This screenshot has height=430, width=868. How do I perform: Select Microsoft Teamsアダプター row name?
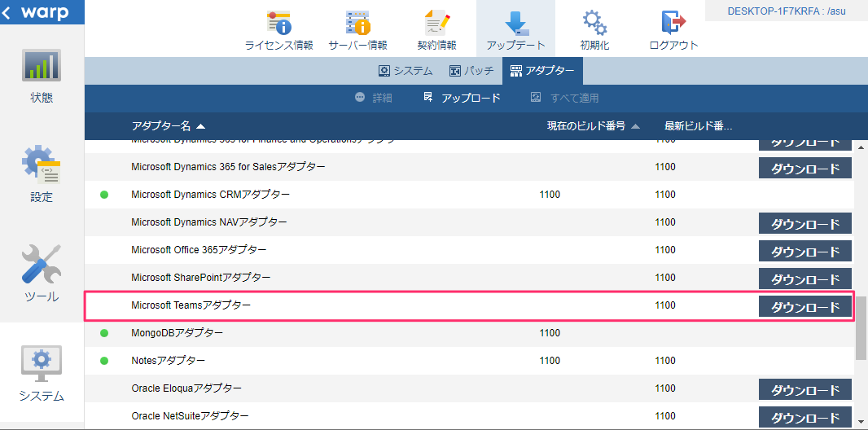191,305
